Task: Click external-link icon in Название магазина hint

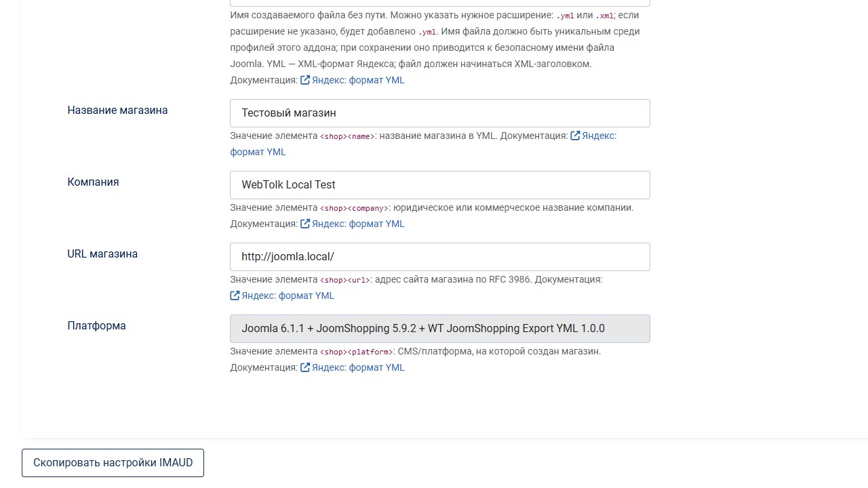Action: 575,136
